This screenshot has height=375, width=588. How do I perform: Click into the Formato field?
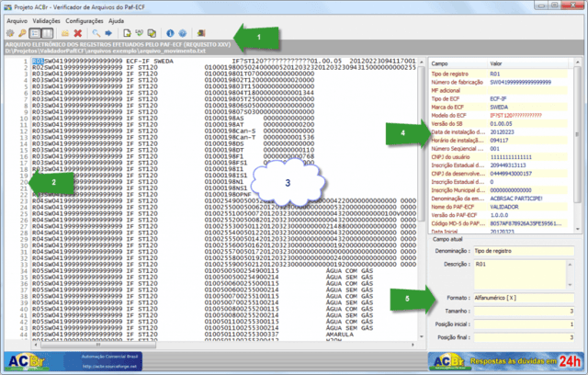(524, 298)
